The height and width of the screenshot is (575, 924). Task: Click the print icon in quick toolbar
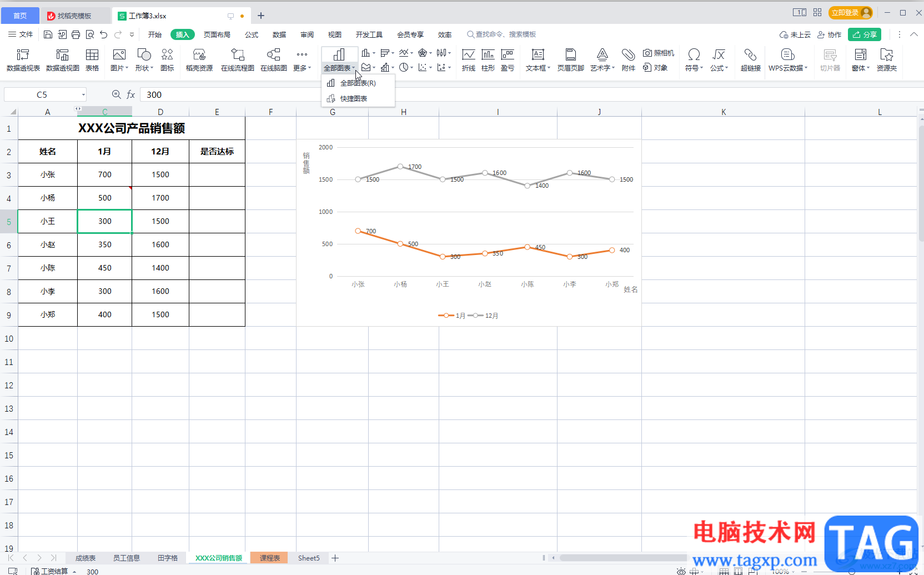coord(76,34)
